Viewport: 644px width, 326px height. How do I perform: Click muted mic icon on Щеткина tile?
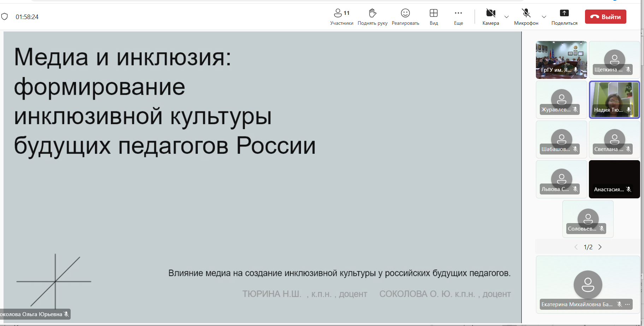628,70
